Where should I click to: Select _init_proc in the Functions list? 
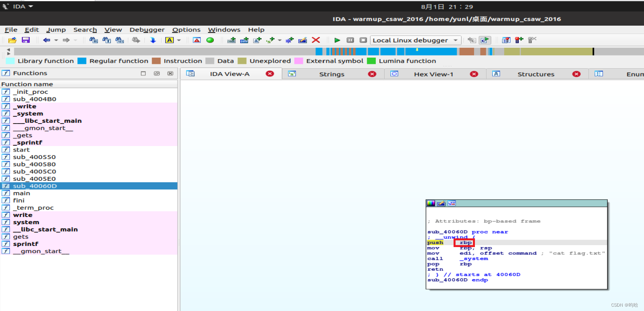89,92
